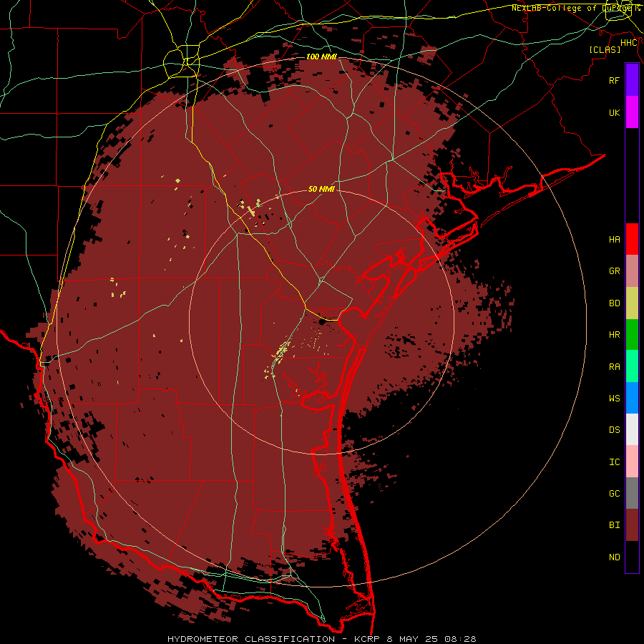Click the 'ND' legend label
Image resolution: width=644 pixels, height=644 pixels.
pos(615,557)
